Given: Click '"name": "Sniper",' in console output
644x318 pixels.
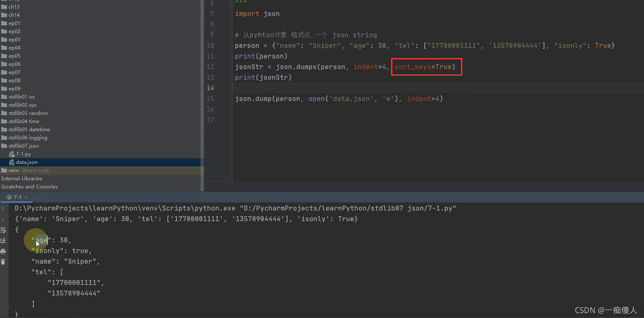Looking at the screenshot, I should coord(65,262).
